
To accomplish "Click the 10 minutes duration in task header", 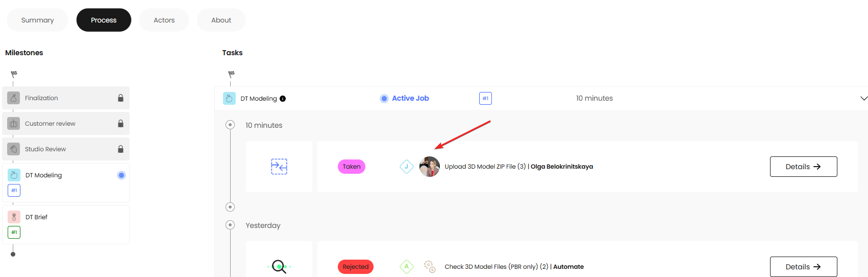I will (594, 98).
